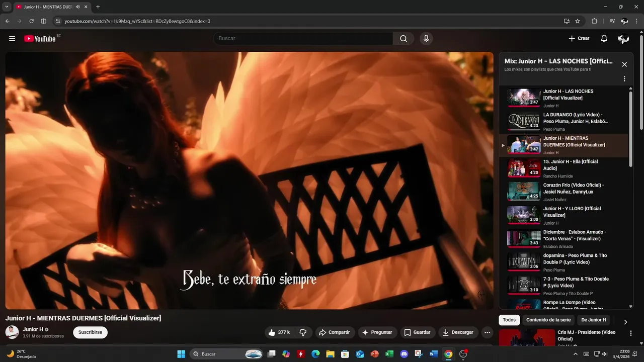Dislike the video with thumbs down
Screen dimensions: 644x362
pos(303,332)
